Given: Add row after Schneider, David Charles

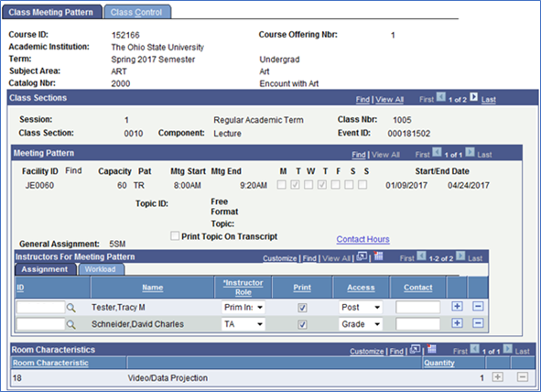Looking at the screenshot, I should tap(457, 323).
